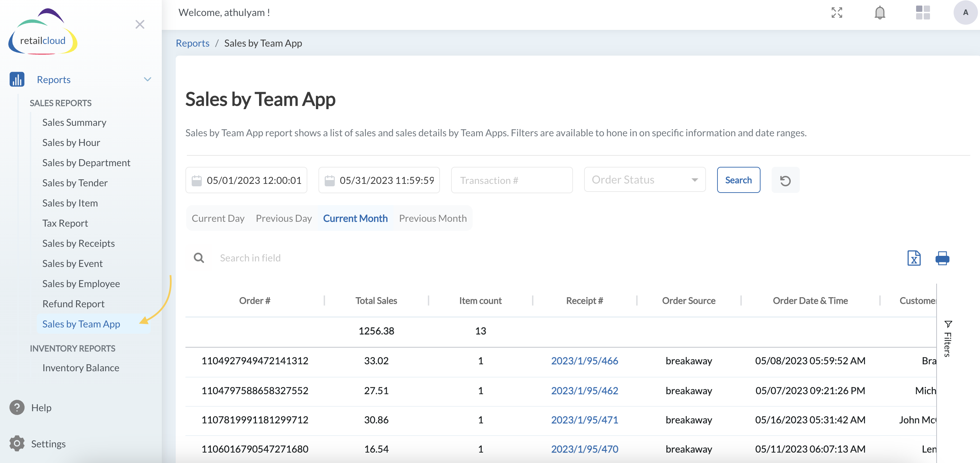Print the report
Viewport: 980px width, 463px height.
click(942, 258)
